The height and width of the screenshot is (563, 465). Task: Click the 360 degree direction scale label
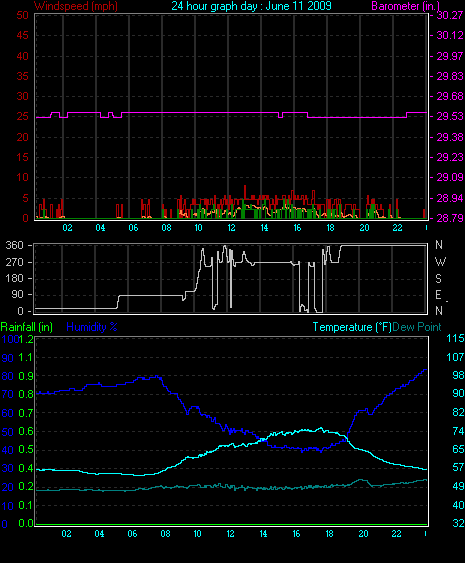15,245
